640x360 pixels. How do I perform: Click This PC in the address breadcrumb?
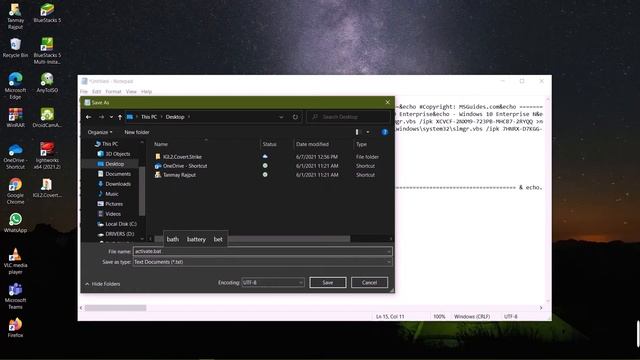[149, 117]
